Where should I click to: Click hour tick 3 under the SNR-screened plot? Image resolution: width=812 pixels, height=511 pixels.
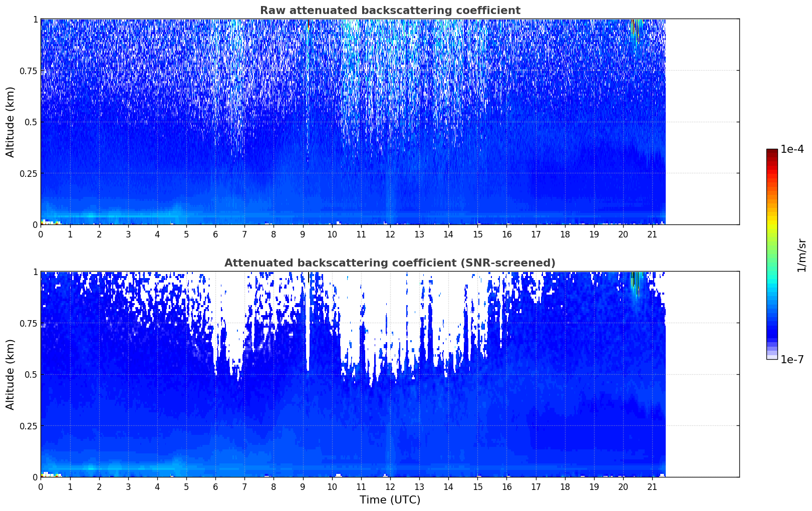tap(128, 486)
